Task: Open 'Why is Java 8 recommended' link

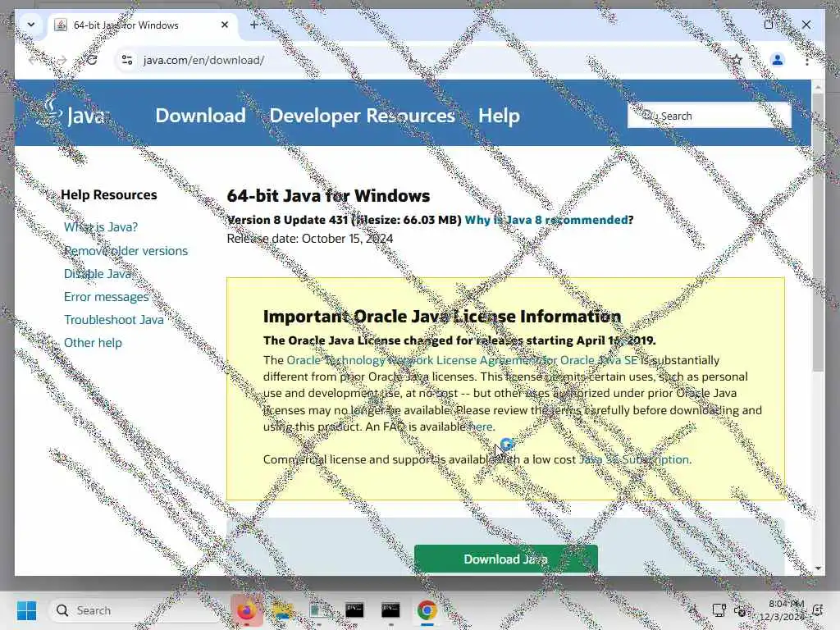Action: (546, 220)
